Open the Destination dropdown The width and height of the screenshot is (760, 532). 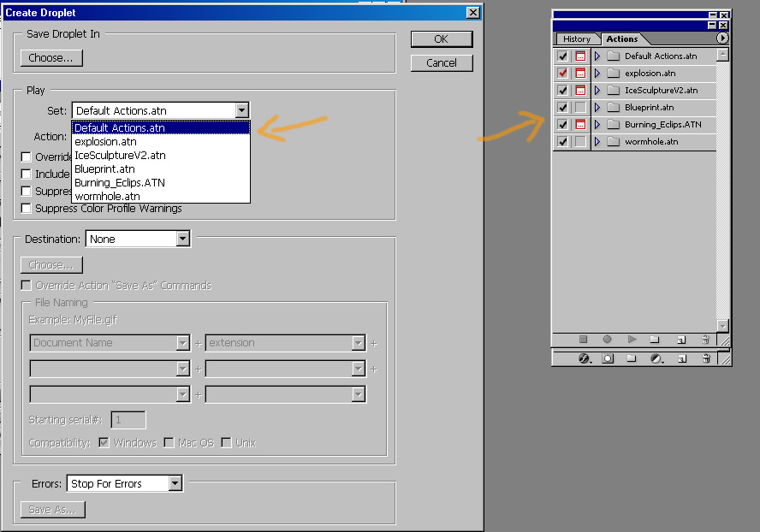[182, 239]
